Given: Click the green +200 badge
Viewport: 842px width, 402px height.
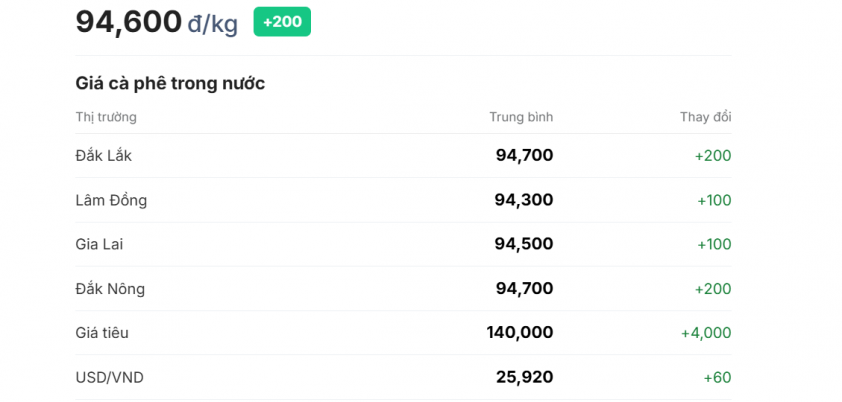Looking at the screenshot, I should (282, 22).
